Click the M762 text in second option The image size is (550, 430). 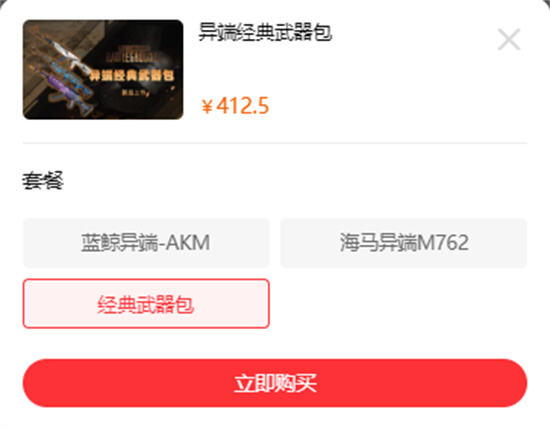point(444,243)
